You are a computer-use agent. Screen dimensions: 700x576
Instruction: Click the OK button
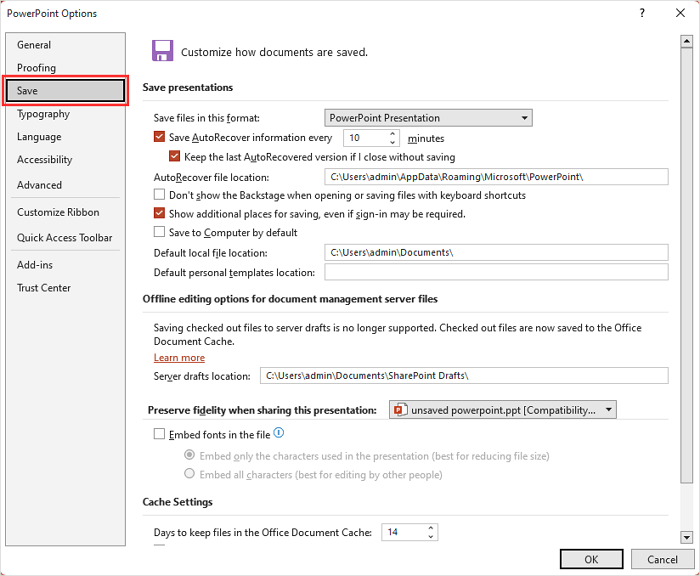click(591, 559)
